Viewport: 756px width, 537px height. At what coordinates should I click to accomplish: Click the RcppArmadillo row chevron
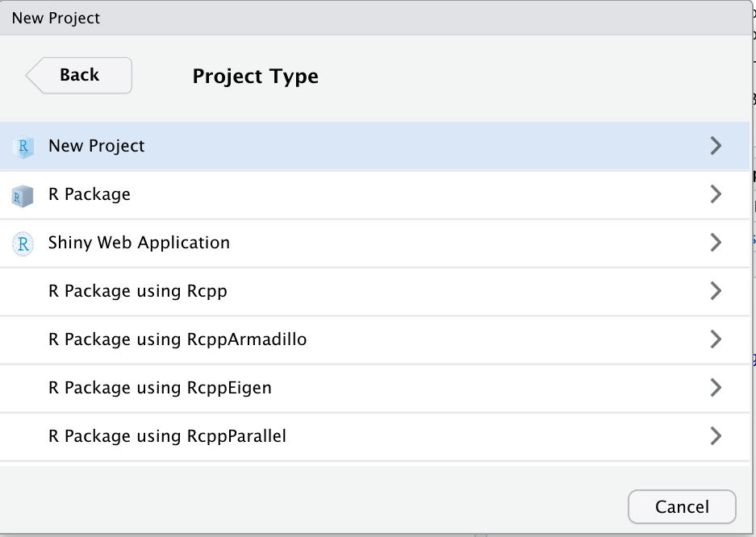pos(715,339)
